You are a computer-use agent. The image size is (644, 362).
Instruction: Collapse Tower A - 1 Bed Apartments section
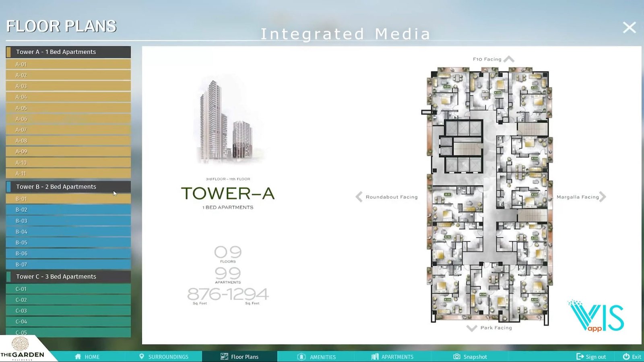pos(68,52)
